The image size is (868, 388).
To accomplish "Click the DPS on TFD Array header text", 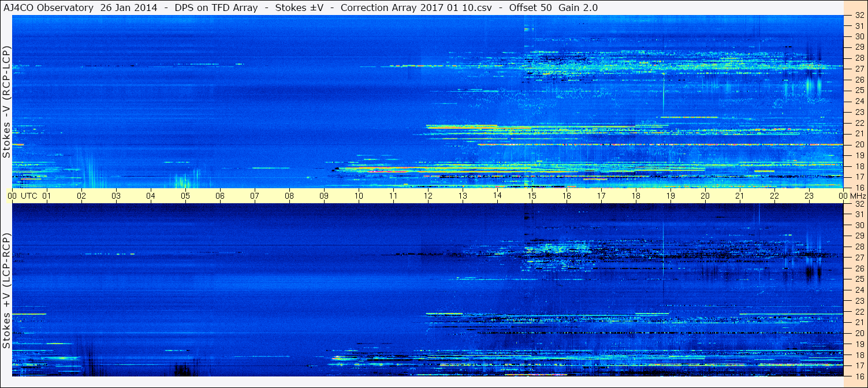I will [x=216, y=8].
